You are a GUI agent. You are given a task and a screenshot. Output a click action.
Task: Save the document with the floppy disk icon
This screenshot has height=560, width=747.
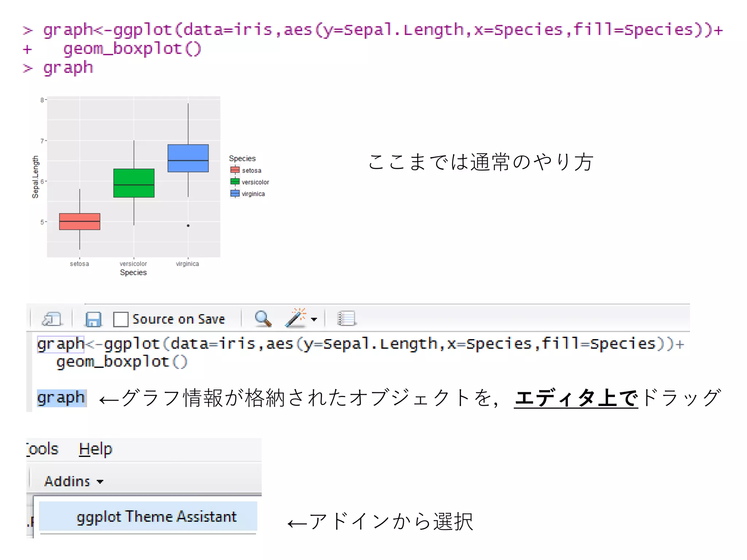(93, 319)
